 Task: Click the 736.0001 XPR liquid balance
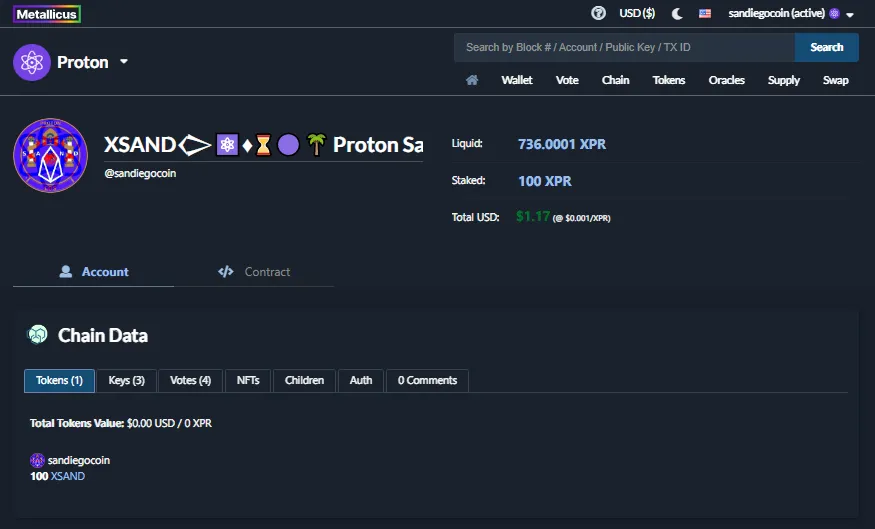[561, 145]
